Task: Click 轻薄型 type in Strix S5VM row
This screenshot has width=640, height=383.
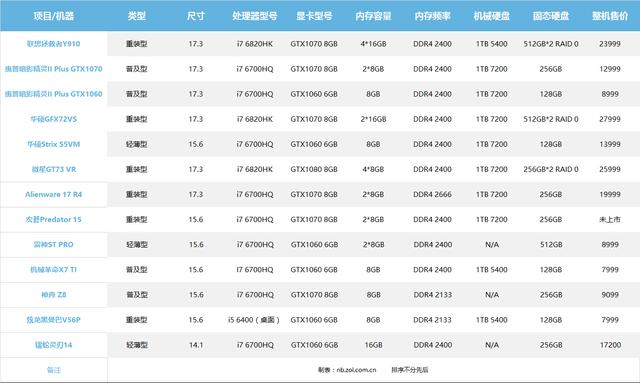Action: (x=136, y=144)
